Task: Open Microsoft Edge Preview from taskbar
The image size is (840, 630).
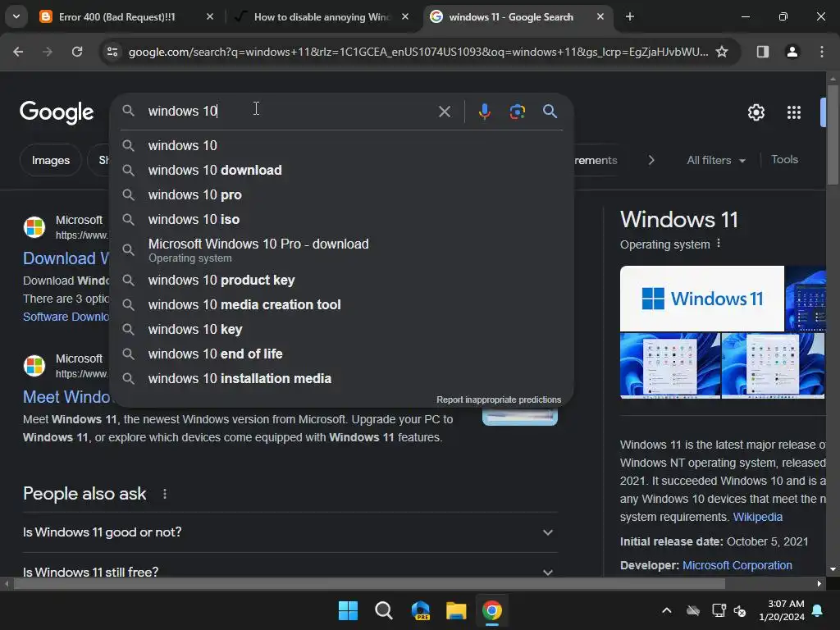Action: (x=420, y=610)
